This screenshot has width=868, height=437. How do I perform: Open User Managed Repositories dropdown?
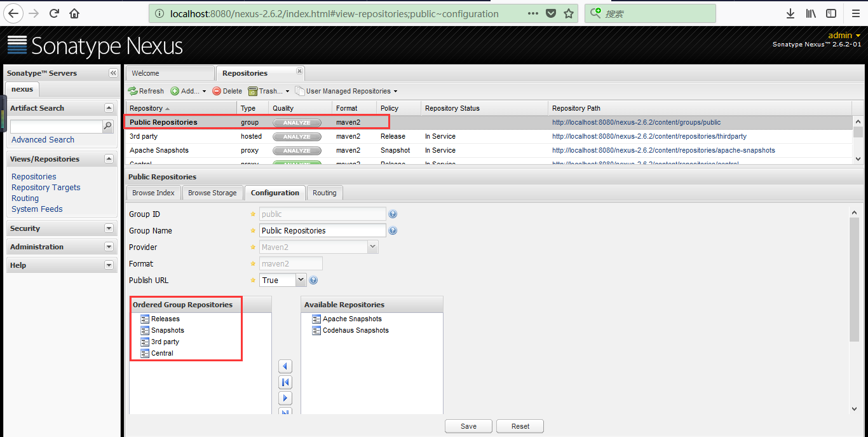pyautogui.click(x=346, y=91)
